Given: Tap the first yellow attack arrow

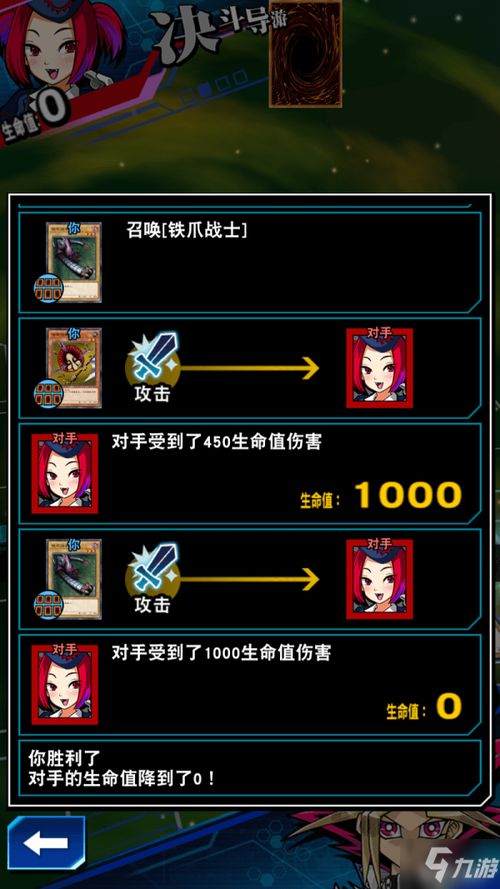Looking at the screenshot, I should click(249, 368).
